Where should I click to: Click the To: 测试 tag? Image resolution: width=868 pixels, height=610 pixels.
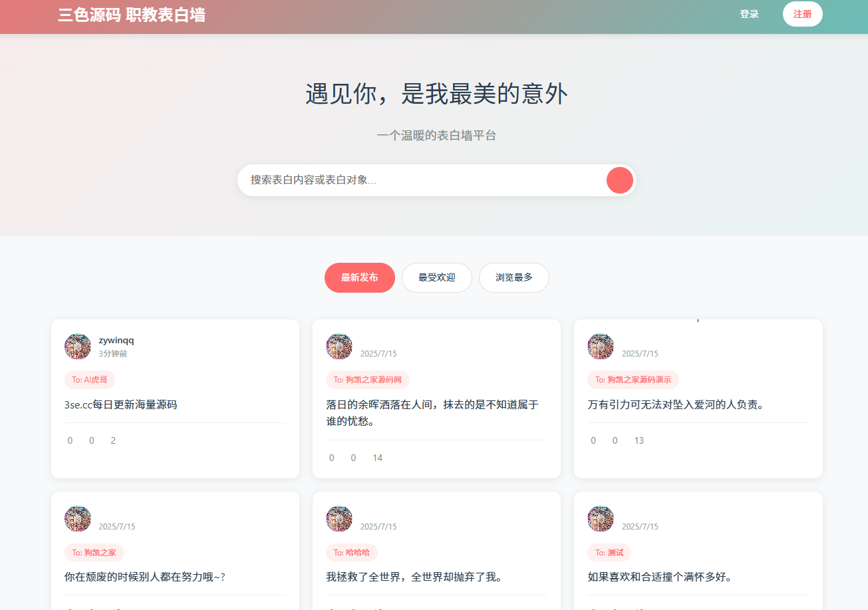(x=610, y=552)
